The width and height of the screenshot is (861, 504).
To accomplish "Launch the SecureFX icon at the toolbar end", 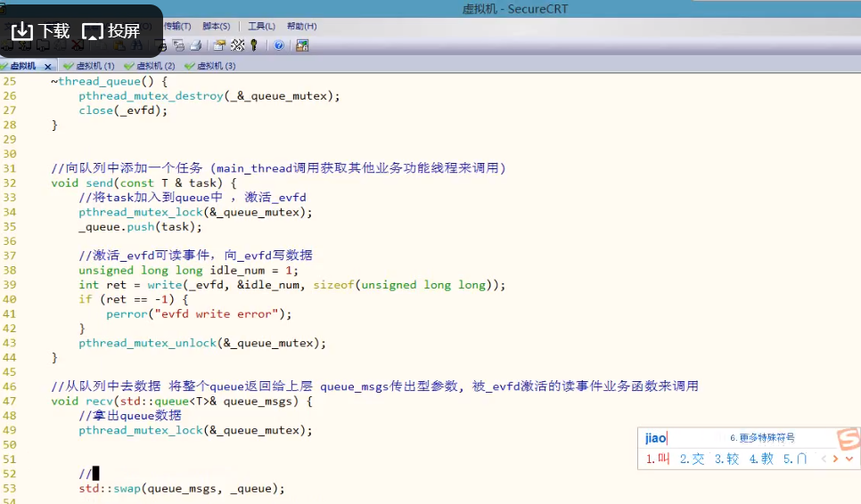I will coord(302,45).
